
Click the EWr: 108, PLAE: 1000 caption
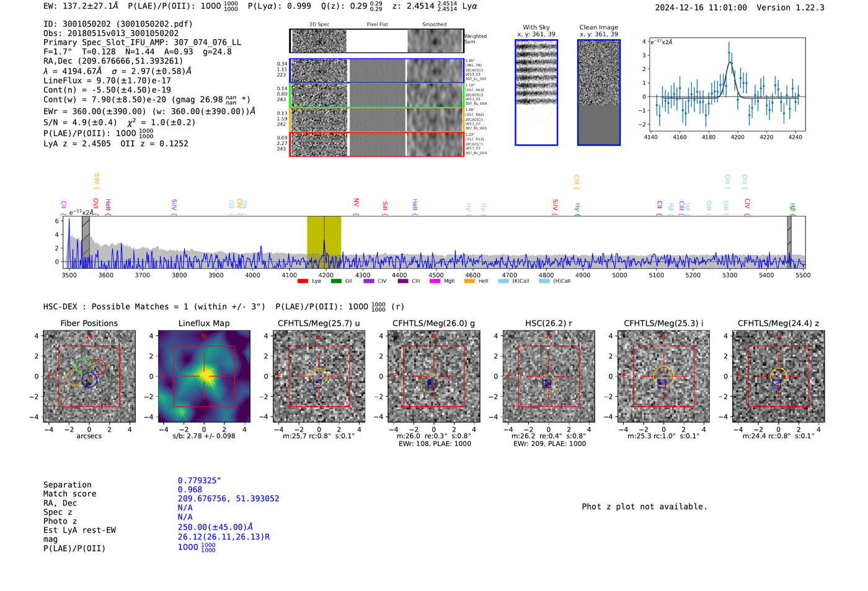435,444
